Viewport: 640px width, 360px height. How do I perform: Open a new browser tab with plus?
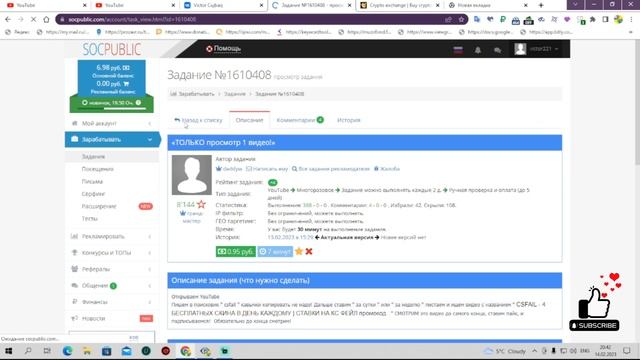pos(541,5)
